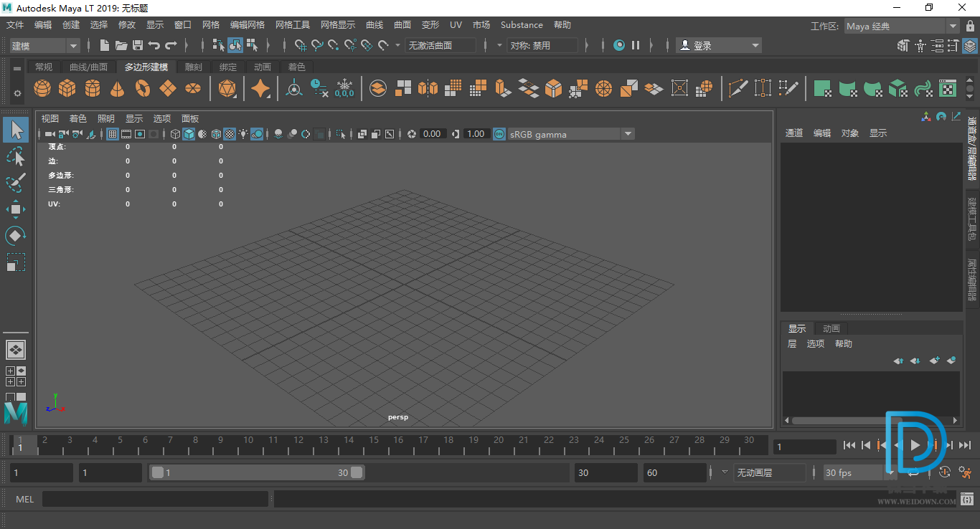Open the 文件 menu
The height and width of the screenshot is (529, 980).
15,24
